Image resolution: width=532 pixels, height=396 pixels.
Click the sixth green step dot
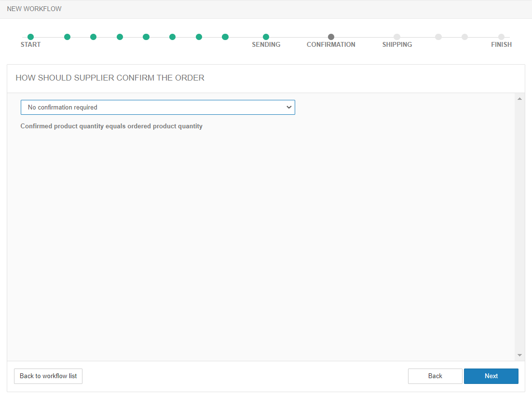coord(172,37)
